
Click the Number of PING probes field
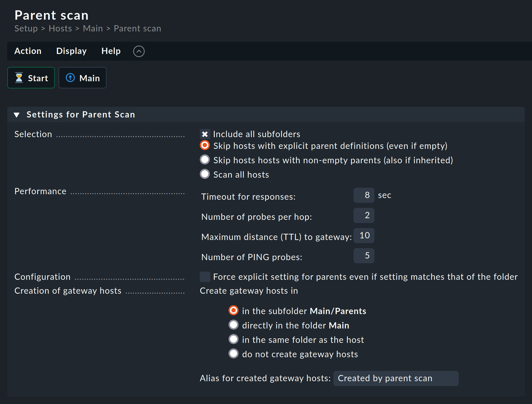(x=364, y=256)
